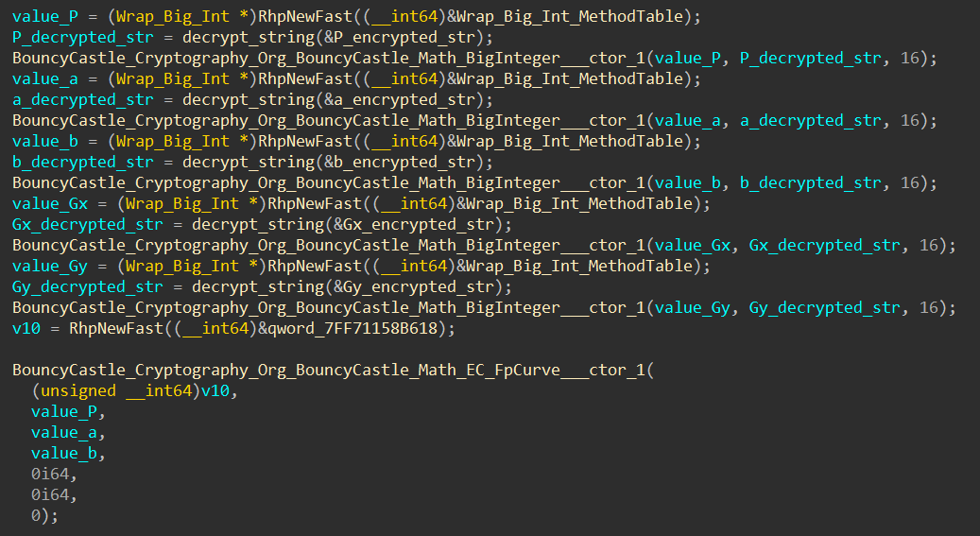Click the final 0); argument of FpCurve
This screenshot has width=980, height=536.
pos(44,516)
